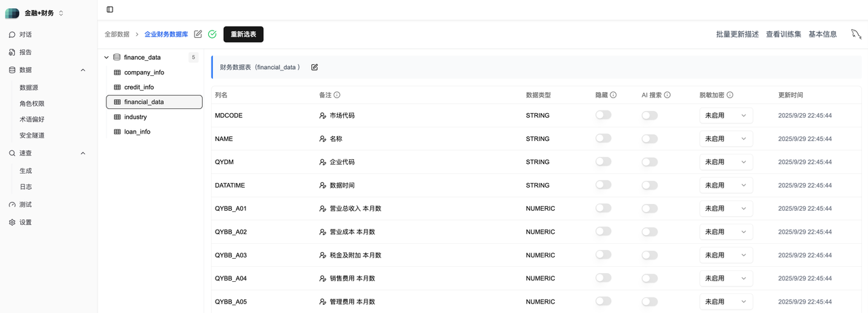This screenshot has width=868, height=313.
Task: Open 脱敏加密 dropdown for DATATIME row
Action: (x=726, y=185)
